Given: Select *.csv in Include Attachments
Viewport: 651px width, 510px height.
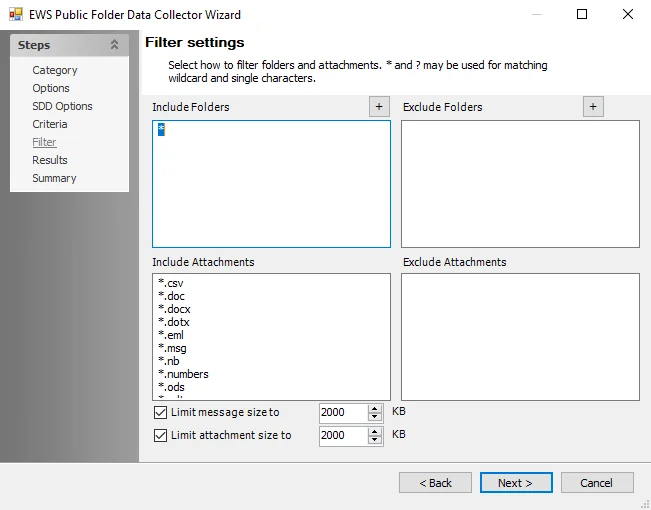Looking at the screenshot, I should (x=171, y=283).
